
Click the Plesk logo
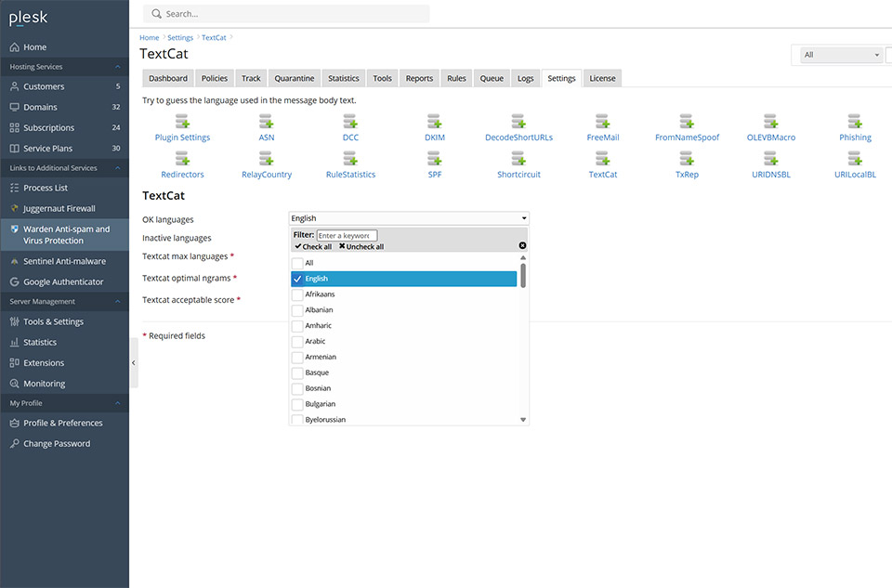(x=29, y=19)
